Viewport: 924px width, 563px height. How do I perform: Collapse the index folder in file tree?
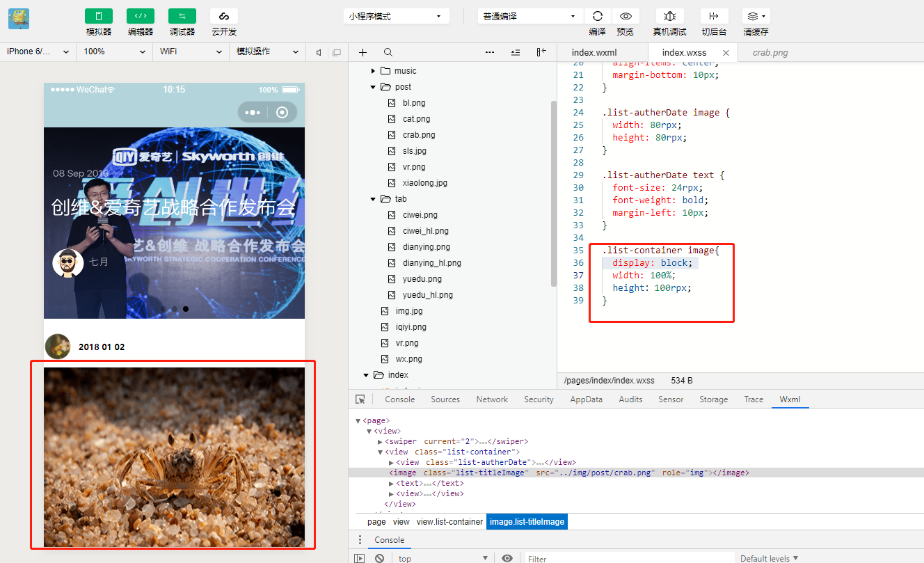click(367, 375)
